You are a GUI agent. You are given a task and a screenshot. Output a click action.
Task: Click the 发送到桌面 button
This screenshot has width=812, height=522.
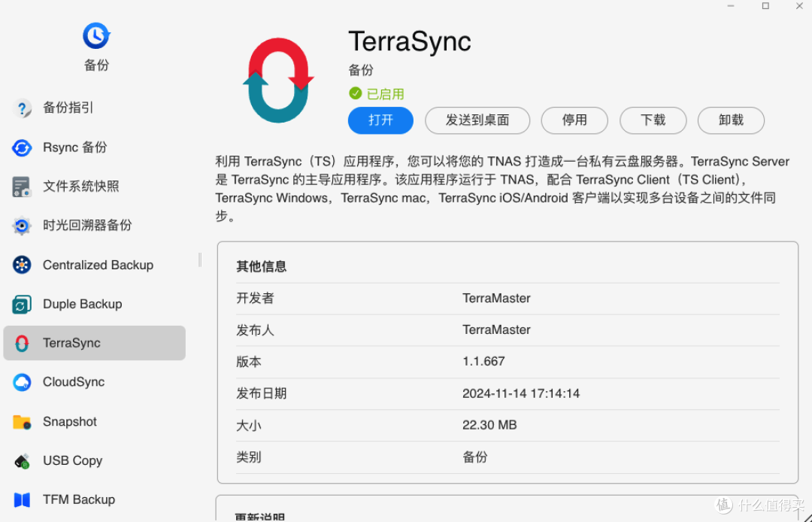point(477,120)
